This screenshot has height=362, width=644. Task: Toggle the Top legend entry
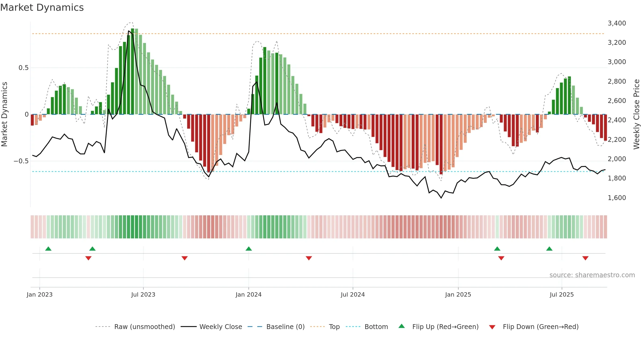325,327
